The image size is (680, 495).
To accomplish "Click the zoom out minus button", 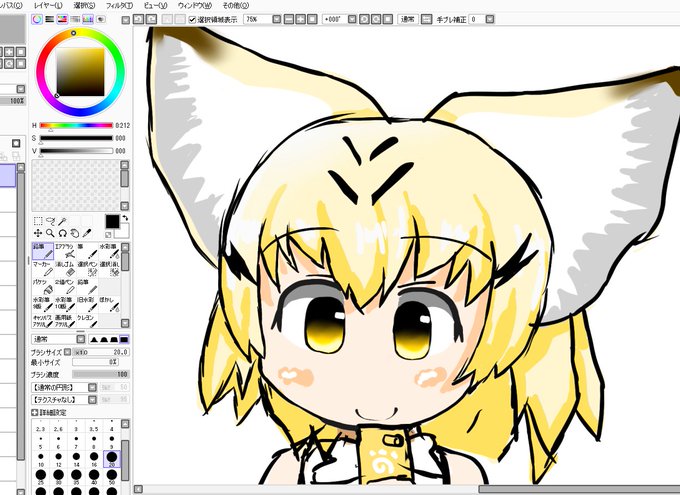I will (289, 20).
